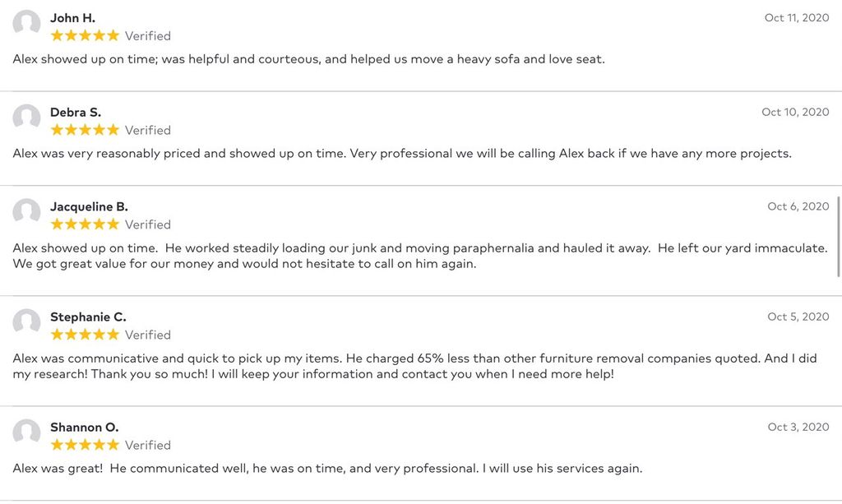This screenshot has width=842, height=504.
Task: Click Debra S.'s profile avatar icon
Action: 27,118
